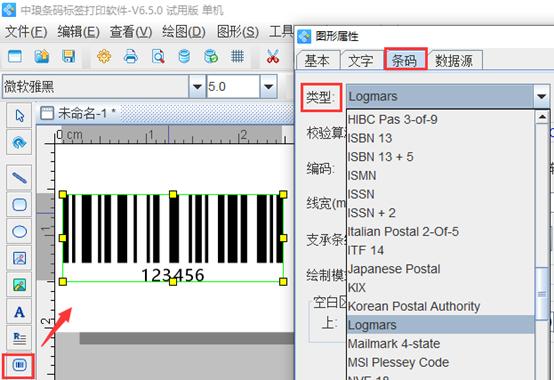Select the arrow pointer tool
Image resolution: width=554 pixels, height=380 pixels.
tap(19, 115)
